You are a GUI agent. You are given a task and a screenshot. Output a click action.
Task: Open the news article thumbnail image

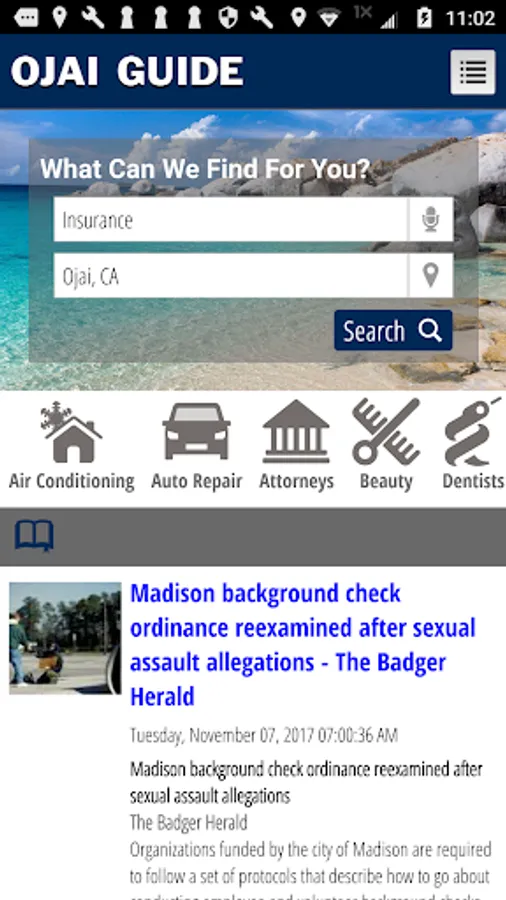65,638
